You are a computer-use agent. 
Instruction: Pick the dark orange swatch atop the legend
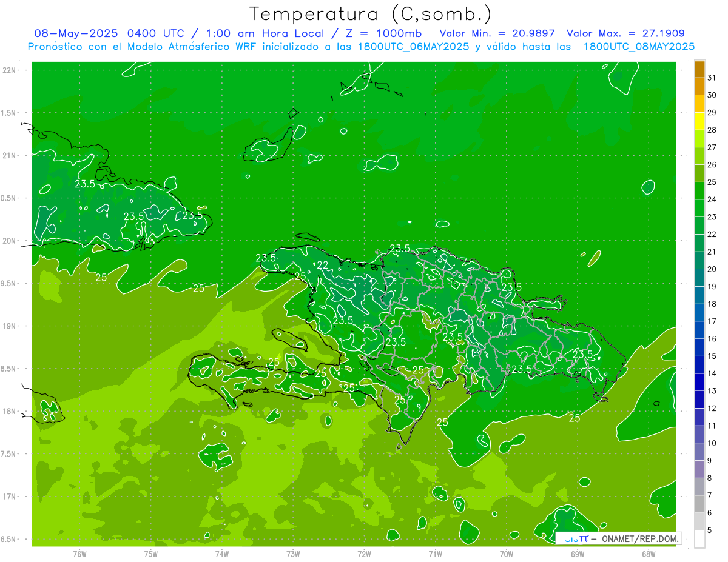pyautogui.click(x=699, y=69)
